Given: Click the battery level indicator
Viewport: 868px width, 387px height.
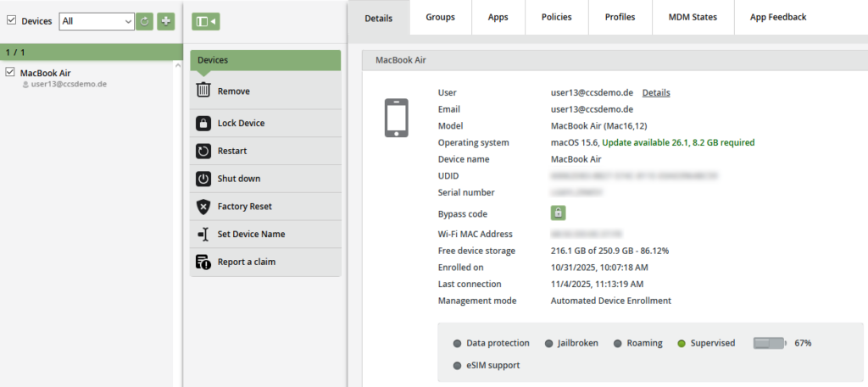Looking at the screenshot, I should [x=770, y=343].
